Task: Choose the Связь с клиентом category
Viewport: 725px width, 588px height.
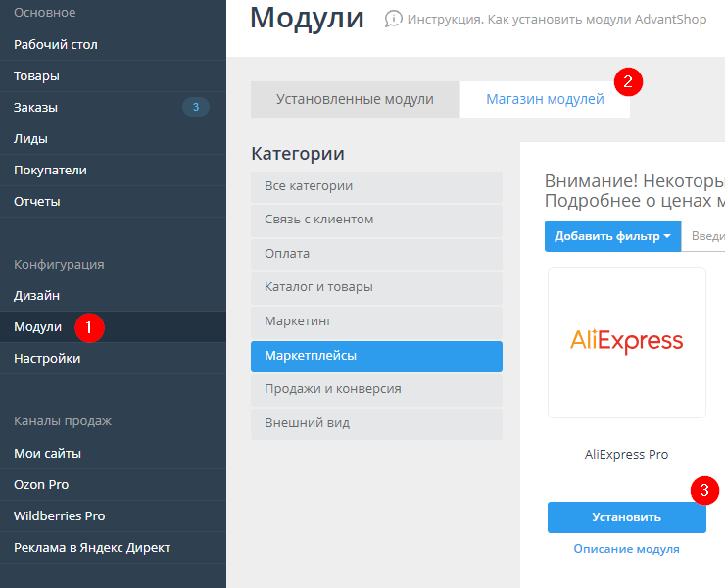Action: pyautogui.click(x=376, y=220)
